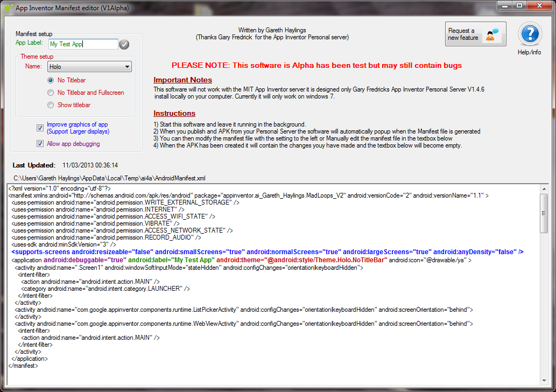Close the App Inventor Manifest editor window

coord(539,6)
